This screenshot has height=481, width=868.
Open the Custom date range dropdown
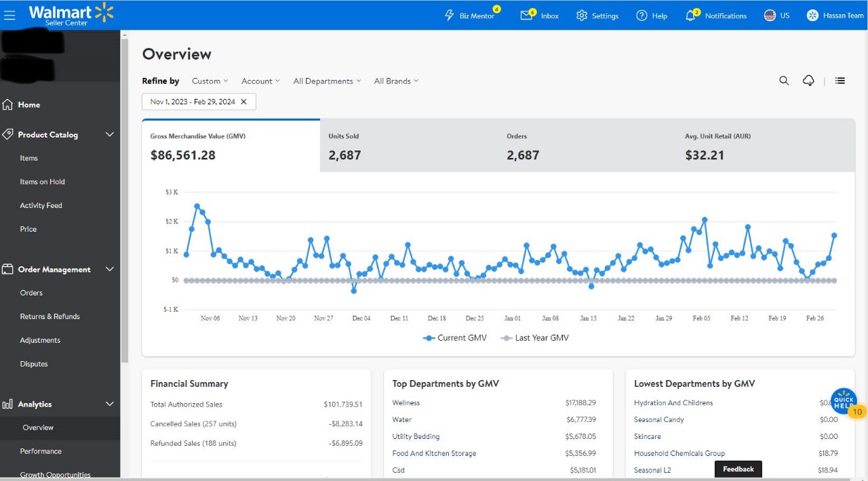(210, 81)
